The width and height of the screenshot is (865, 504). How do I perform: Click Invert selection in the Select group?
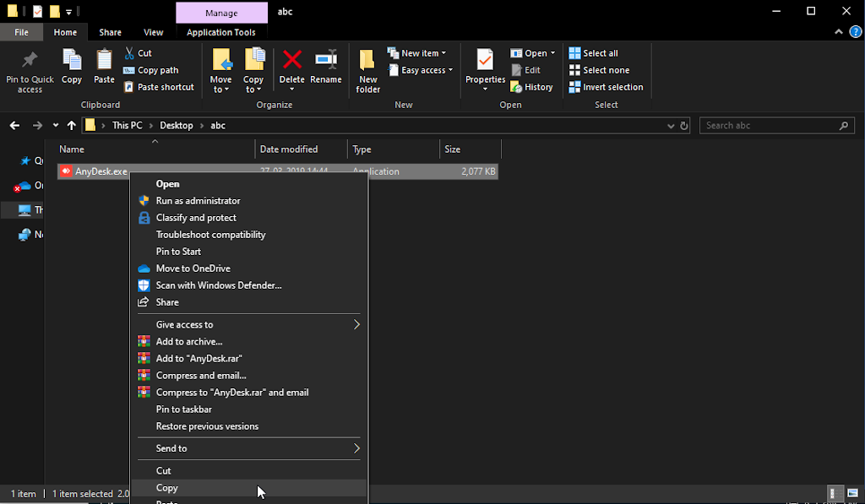pos(607,86)
